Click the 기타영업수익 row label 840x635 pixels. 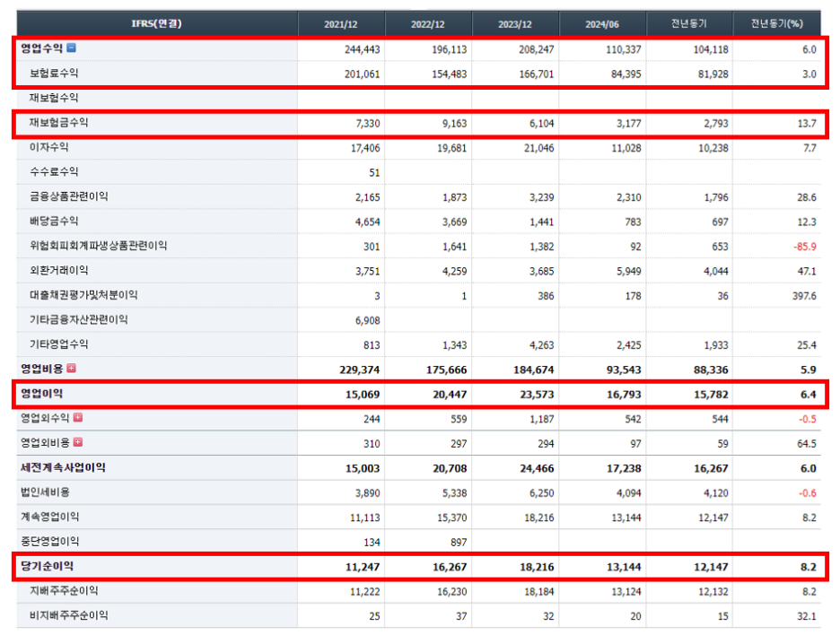pyautogui.click(x=58, y=344)
